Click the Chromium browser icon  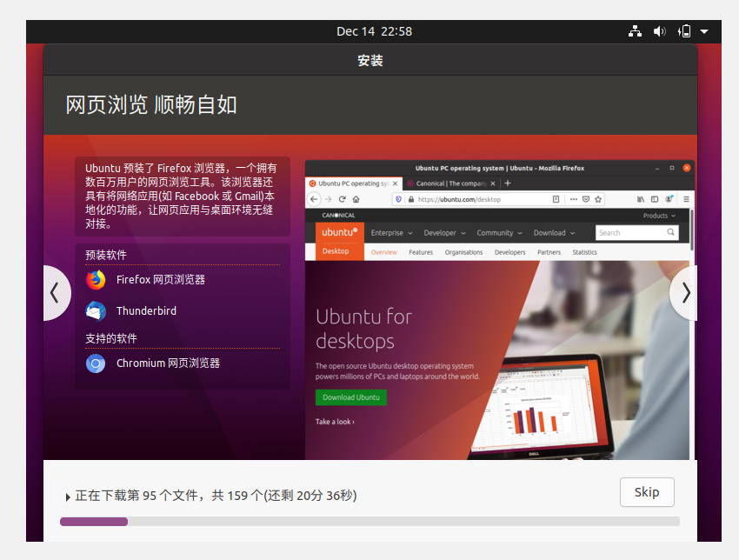point(96,363)
